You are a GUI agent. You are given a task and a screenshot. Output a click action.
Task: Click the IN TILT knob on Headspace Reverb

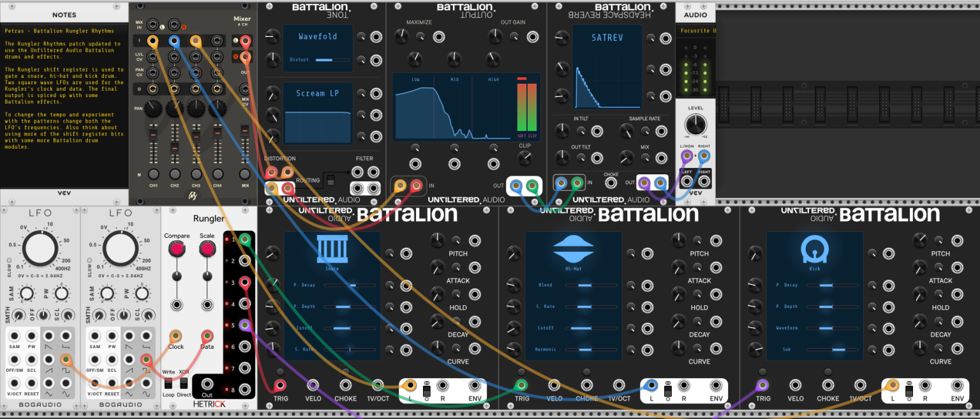click(x=561, y=131)
